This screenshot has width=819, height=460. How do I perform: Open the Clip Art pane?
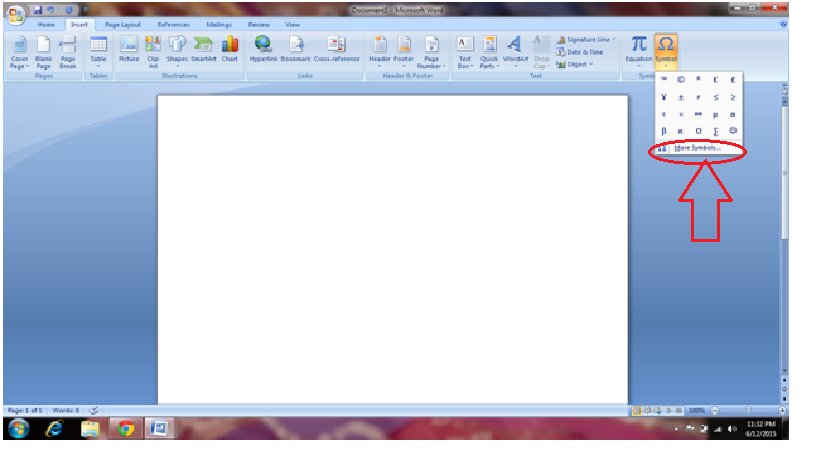pos(153,52)
